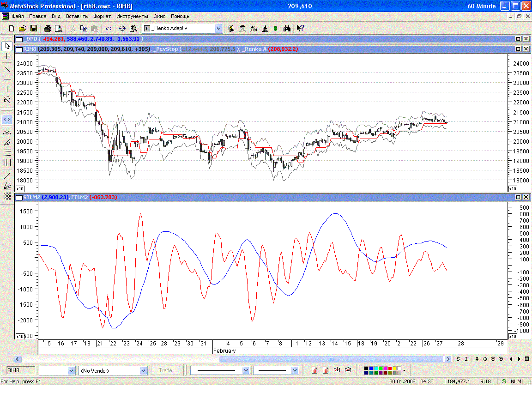
Task: Click the Trade button
Action: [166, 370]
